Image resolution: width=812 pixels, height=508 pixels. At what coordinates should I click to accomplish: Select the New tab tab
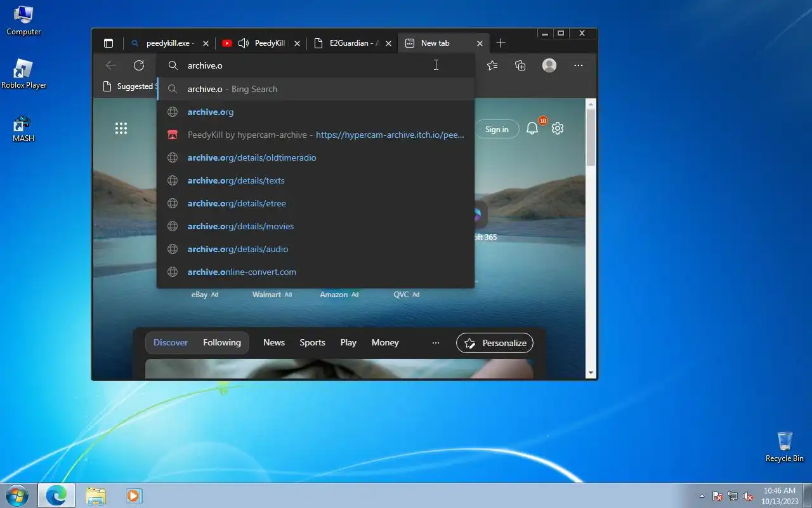443,43
